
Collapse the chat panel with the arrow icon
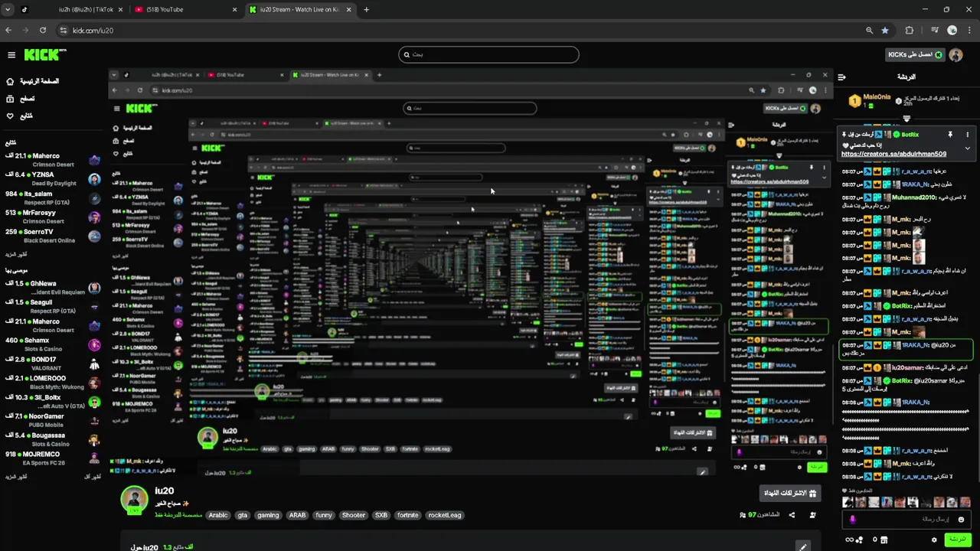[x=841, y=77]
